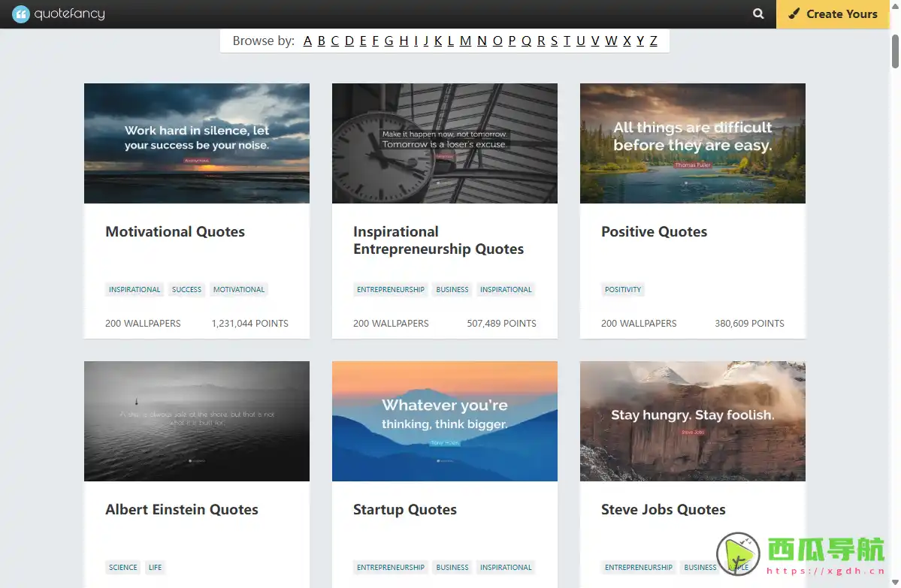Select the SCIENCE tag under Albert Einstein
Image resolution: width=901 pixels, height=588 pixels.
122,568
